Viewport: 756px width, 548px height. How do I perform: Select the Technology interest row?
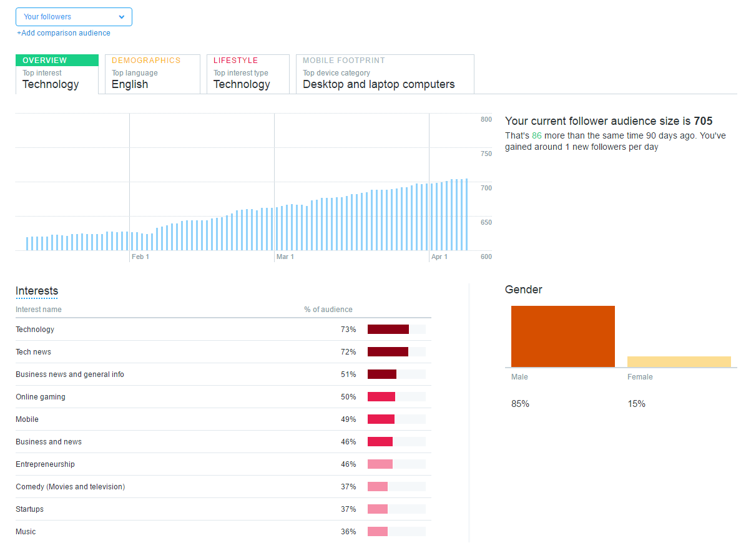click(223, 330)
